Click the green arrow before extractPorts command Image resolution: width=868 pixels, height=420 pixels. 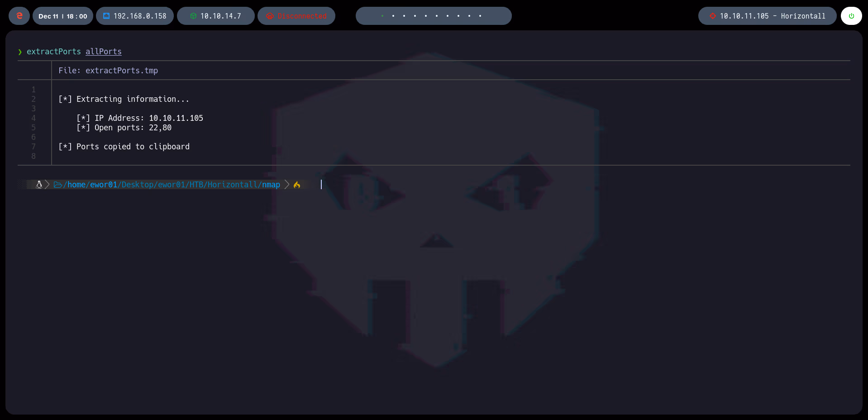[20, 52]
